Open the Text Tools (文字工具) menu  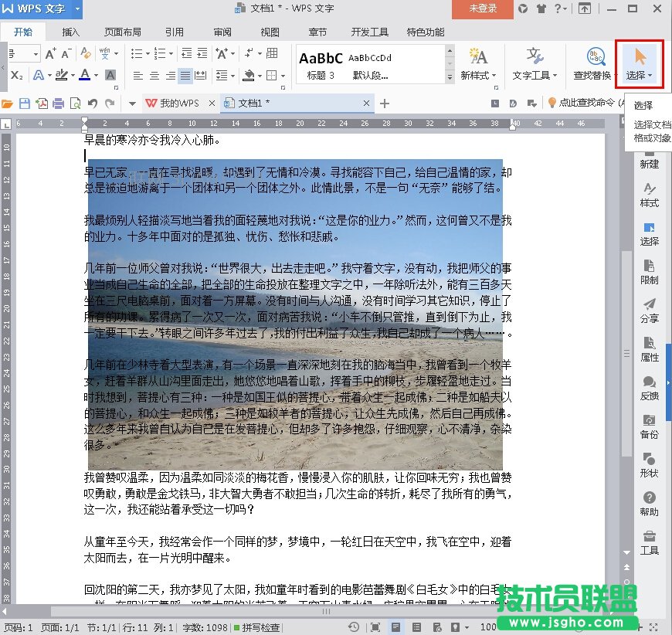pyautogui.click(x=535, y=57)
